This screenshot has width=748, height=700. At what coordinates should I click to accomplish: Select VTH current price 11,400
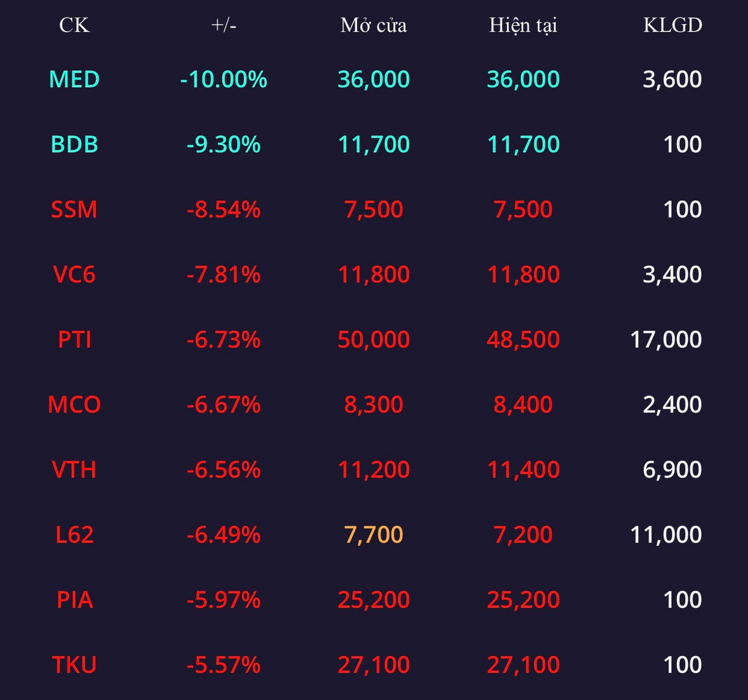(523, 469)
